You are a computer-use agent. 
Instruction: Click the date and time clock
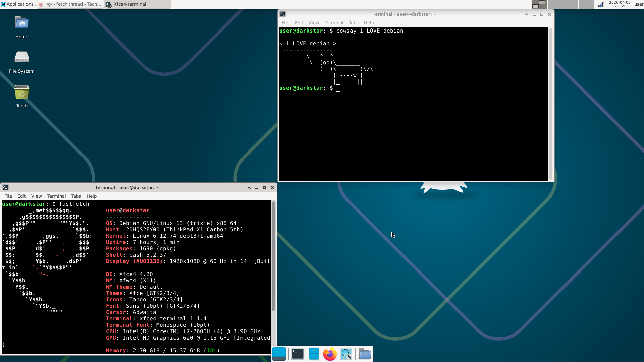click(619, 4)
